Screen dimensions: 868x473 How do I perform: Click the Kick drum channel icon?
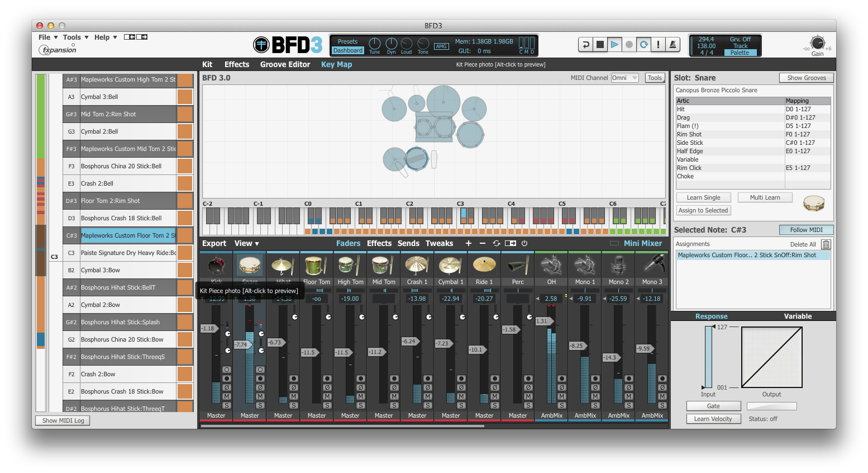point(216,265)
